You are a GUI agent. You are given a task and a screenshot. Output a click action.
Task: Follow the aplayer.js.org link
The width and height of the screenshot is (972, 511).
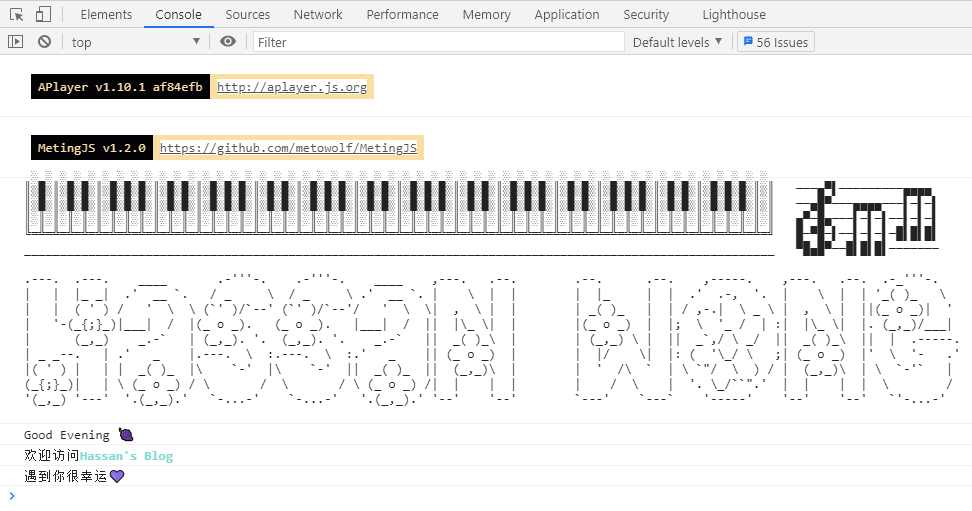coord(292,87)
